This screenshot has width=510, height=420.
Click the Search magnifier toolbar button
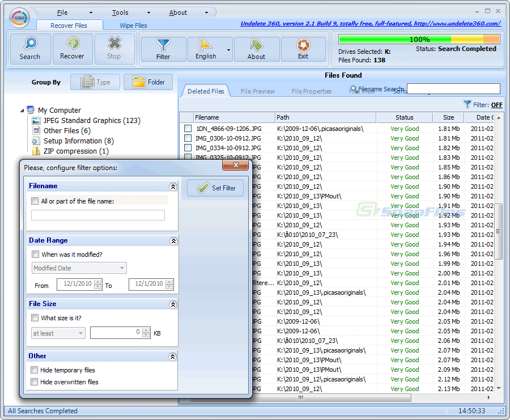coord(30,49)
